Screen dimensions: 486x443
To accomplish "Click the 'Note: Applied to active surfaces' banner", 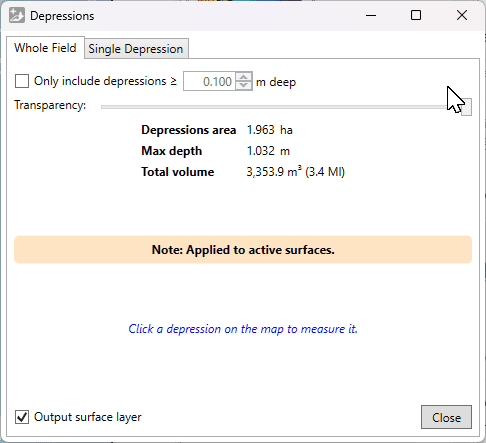I will click(x=243, y=250).
